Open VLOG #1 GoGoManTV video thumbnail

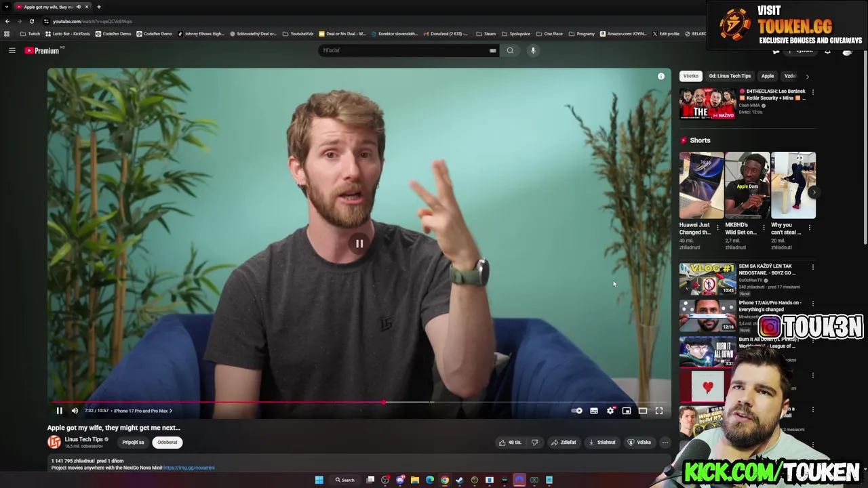pos(707,279)
